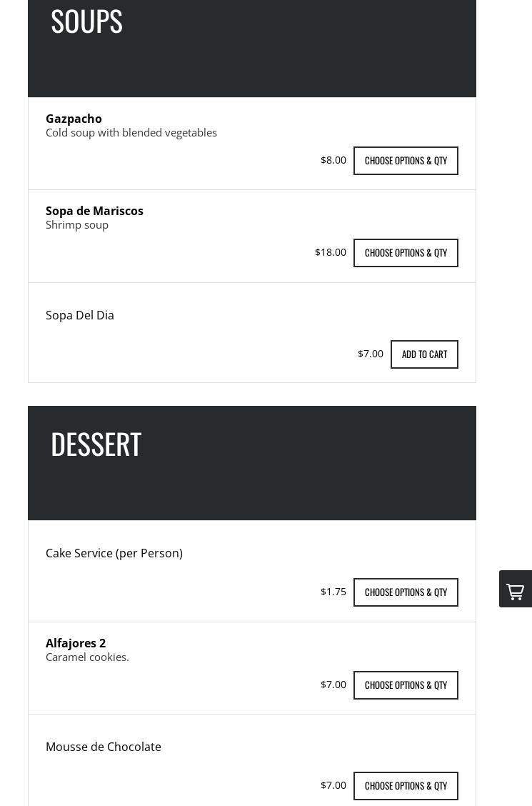Image resolution: width=532 pixels, height=806 pixels.
Task: Click the Shrimp soup description
Action: [77, 225]
